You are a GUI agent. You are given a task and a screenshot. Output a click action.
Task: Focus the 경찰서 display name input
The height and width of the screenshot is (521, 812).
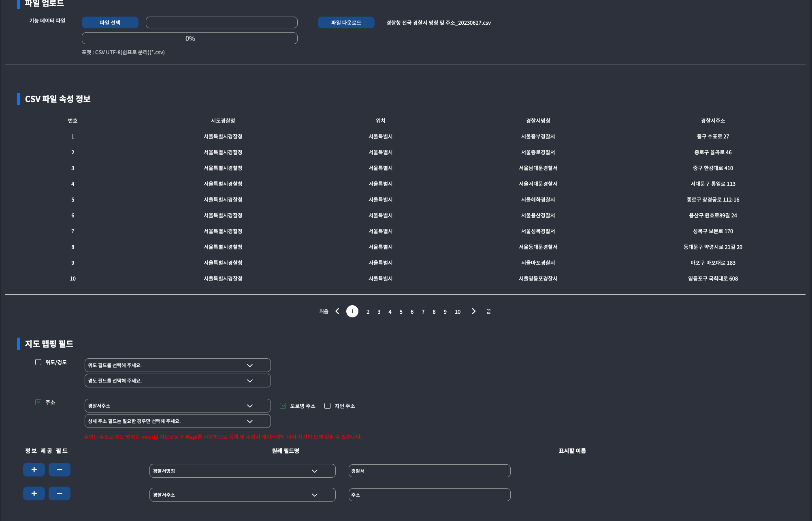429,471
